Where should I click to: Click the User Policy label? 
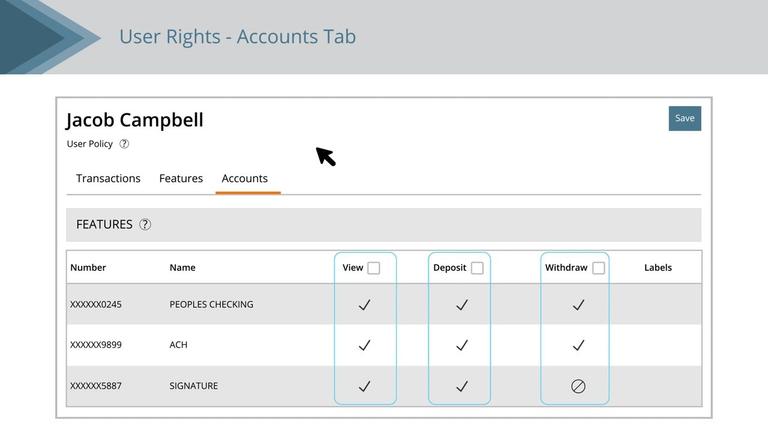[90, 144]
